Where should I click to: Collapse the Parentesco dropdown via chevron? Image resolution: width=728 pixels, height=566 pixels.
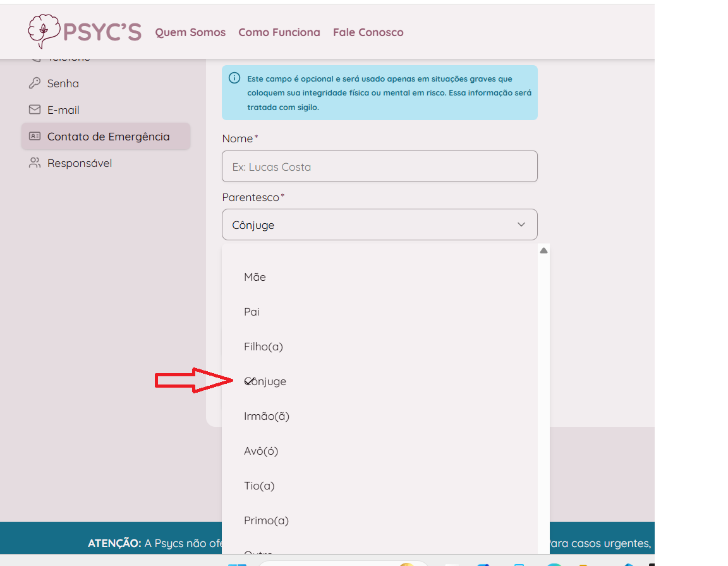click(521, 225)
